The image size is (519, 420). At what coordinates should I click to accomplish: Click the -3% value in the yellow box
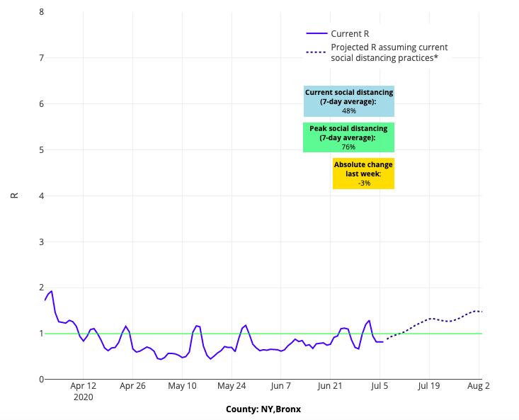click(364, 183)
